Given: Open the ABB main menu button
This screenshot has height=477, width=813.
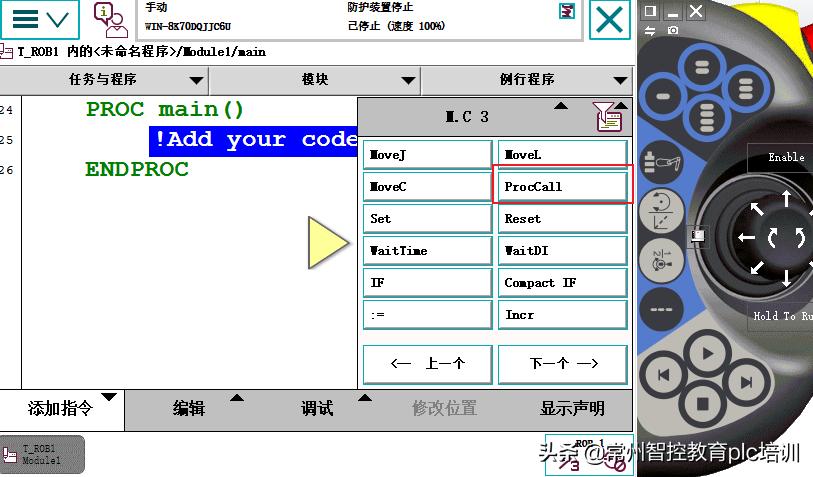Looking at the screenshot, I should click(x=39, y=20).
